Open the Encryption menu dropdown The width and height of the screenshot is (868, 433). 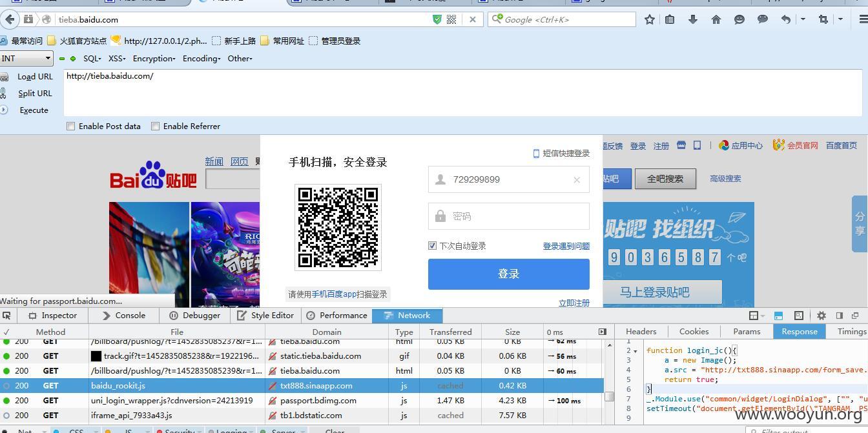coord(154,59)
